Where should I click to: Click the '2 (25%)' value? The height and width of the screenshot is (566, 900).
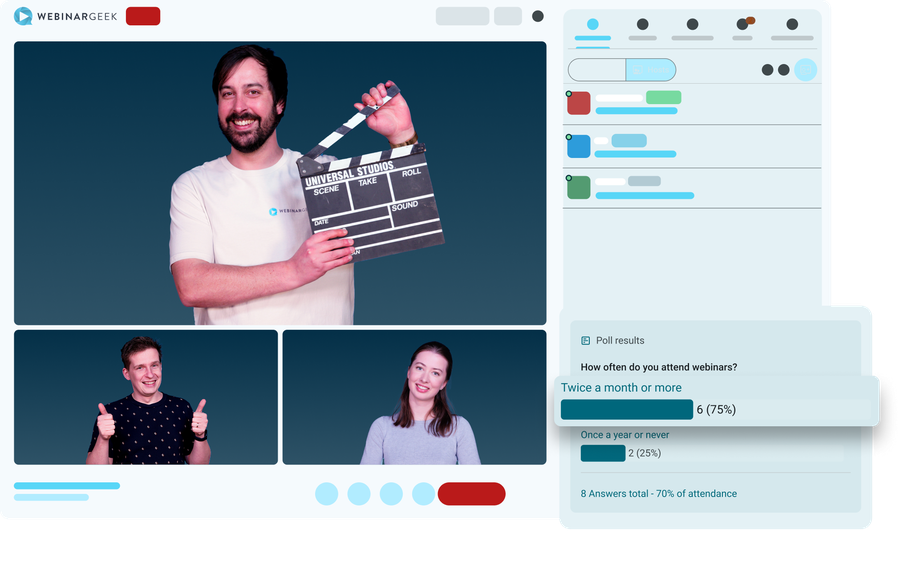pyautogui.click(x=645, y=453)
